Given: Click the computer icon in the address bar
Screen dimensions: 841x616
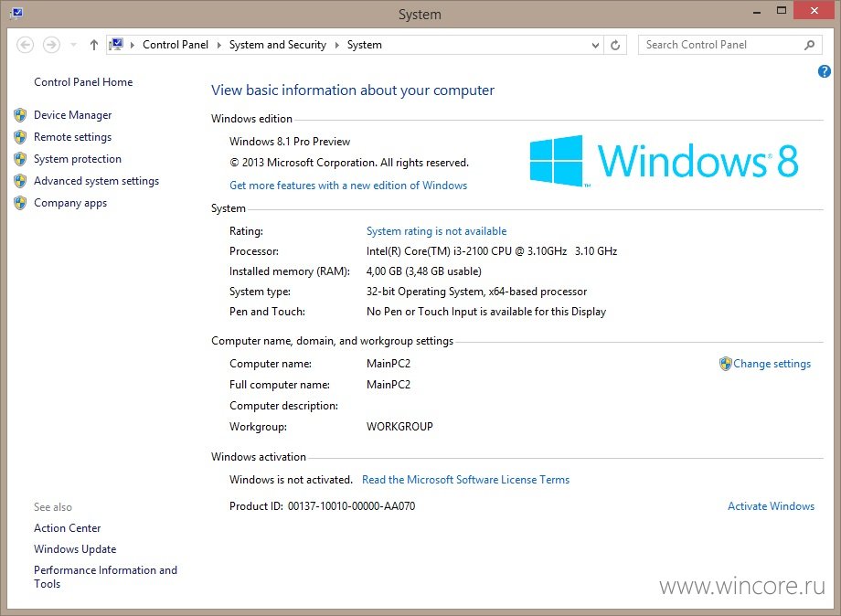Looking at the screenshot, I should click(x=116, y=45).
